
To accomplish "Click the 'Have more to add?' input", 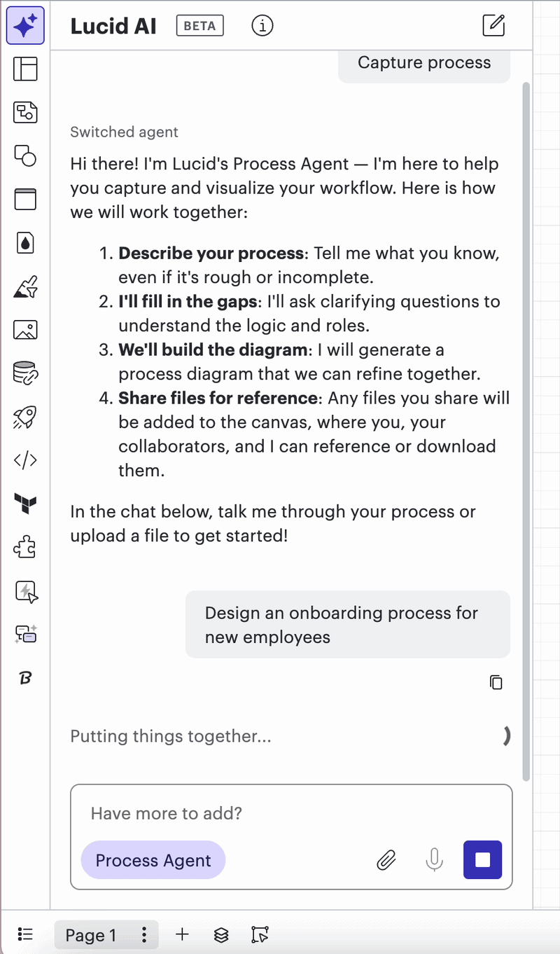I will 291,813.
